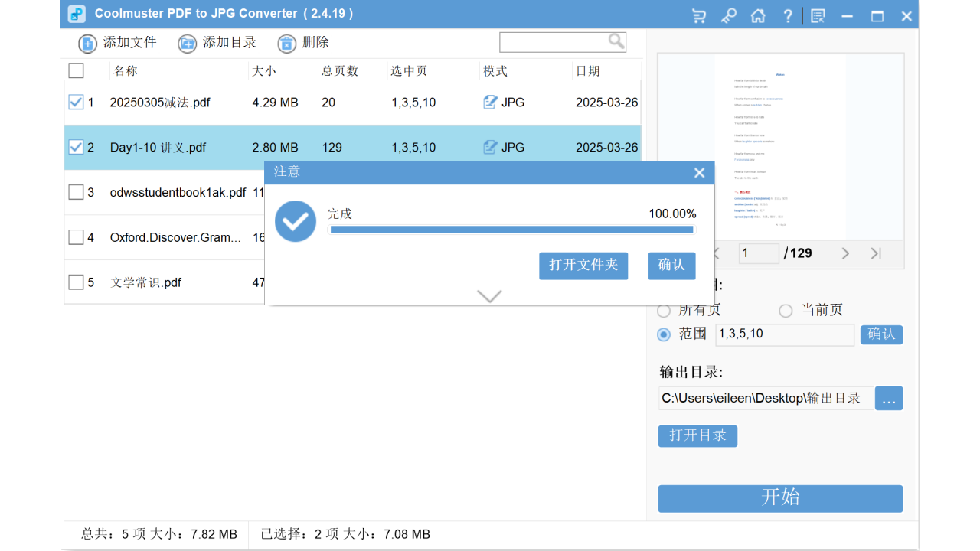This screenshot has height=551, width=980.
Task: Uncheck the checkbox for 20250305减法.pdf
Action: click(x=76, y=102)
